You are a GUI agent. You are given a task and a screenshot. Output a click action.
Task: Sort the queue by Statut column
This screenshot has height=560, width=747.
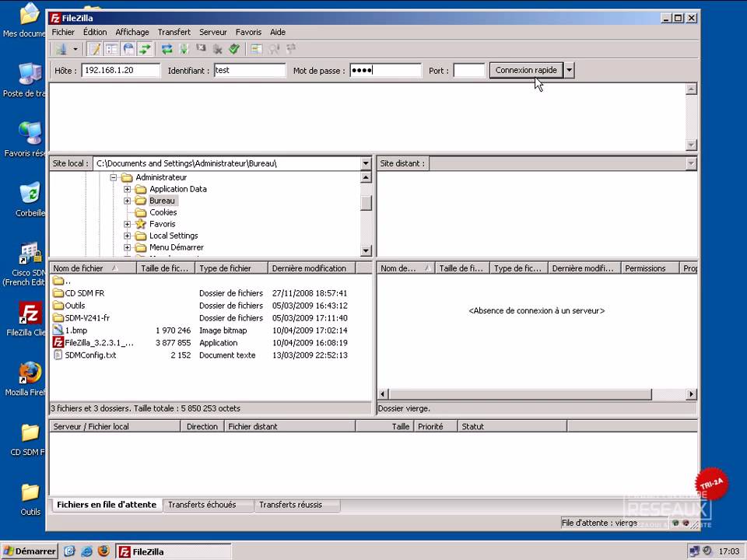512,427
